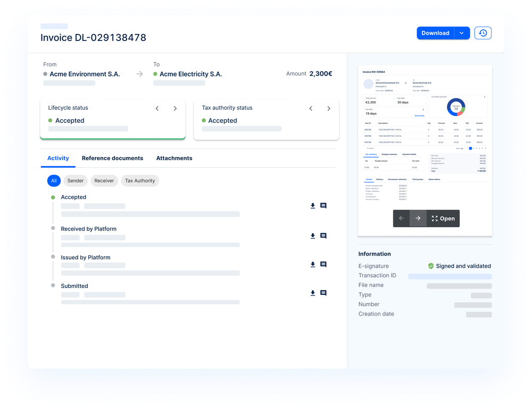Click the version history icon beside Download
This screenshot has height=404, width=532.
(x=483, y=32)
